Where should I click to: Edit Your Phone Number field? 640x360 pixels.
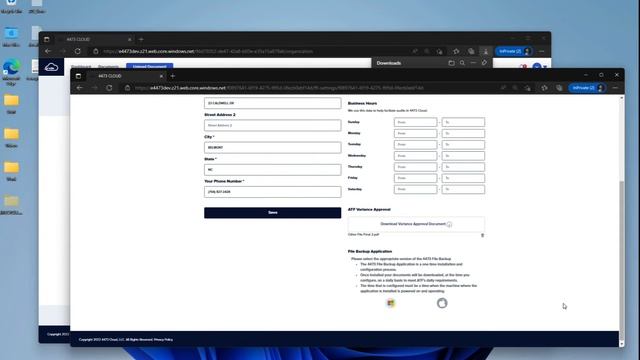(x=273, y=191)
